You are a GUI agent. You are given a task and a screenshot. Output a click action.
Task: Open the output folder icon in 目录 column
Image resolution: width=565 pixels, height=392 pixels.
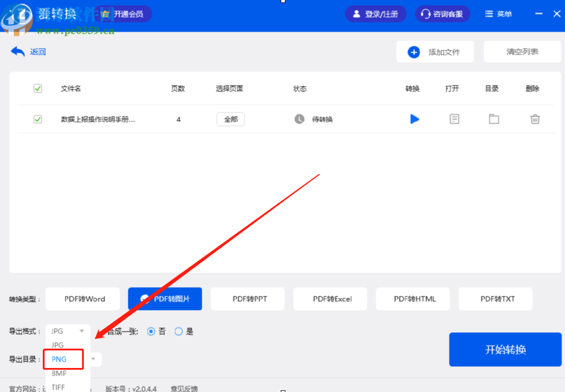tap(494, 119)
